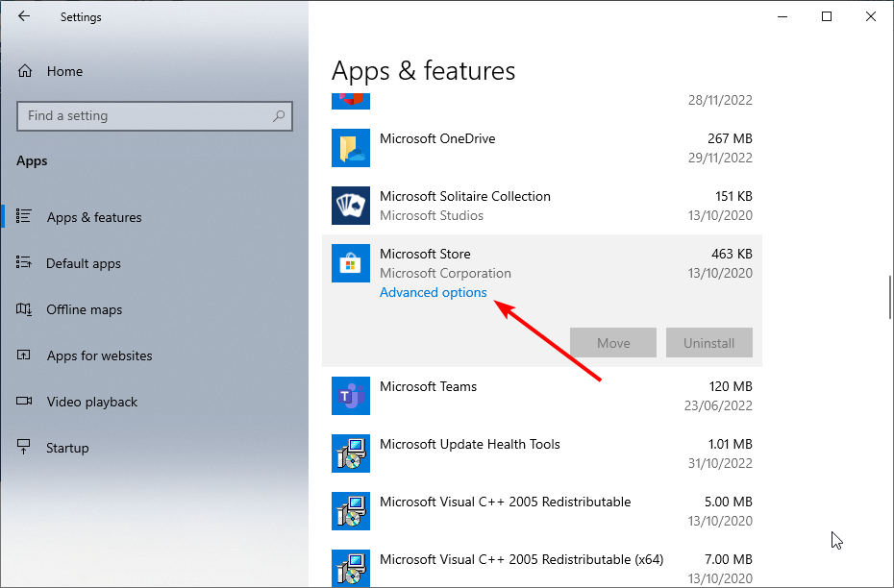Click the Offline maps map icon
The image size is (894, 588).
[x=24, y=308]
